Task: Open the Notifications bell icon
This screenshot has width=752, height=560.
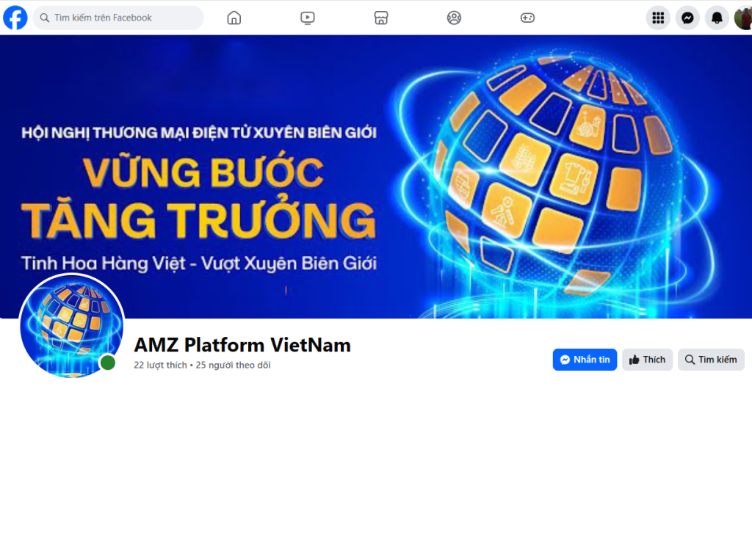Action: click(x=717, y=18)
